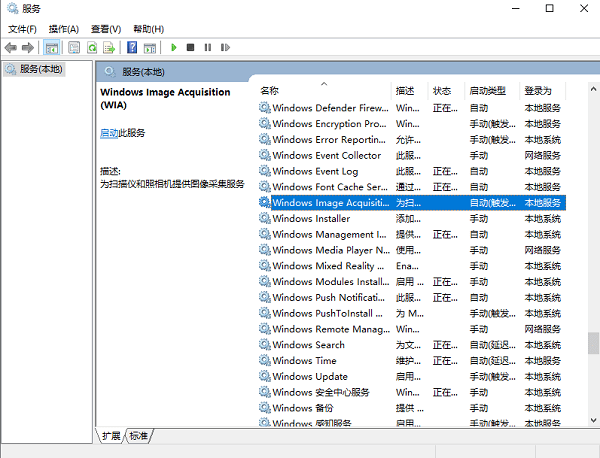Click the scrollbar down arrow in services list
The width and height of the screenshot is (600, 458).
click(x=593, y=420)
